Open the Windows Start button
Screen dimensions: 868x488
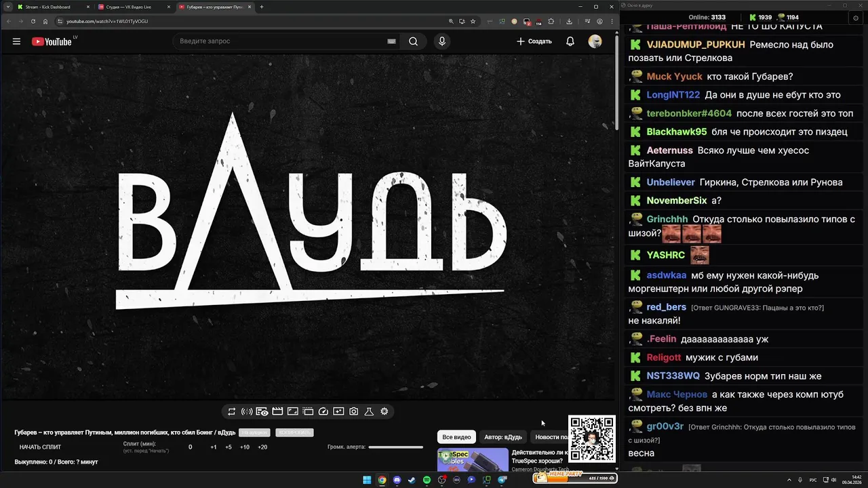tap(367, 480)
